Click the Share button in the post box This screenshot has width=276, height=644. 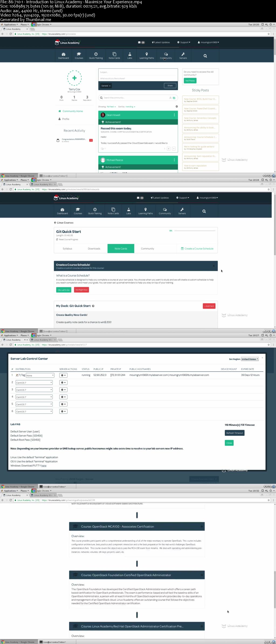point(170,86)
